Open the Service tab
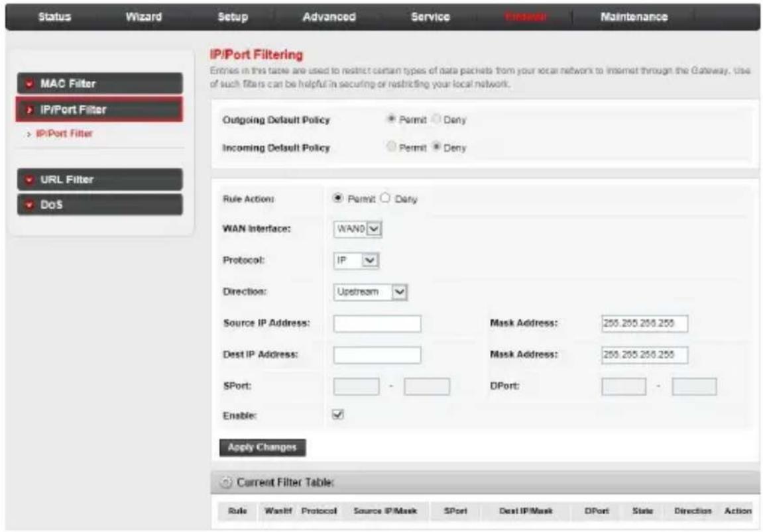 (430, 17)
